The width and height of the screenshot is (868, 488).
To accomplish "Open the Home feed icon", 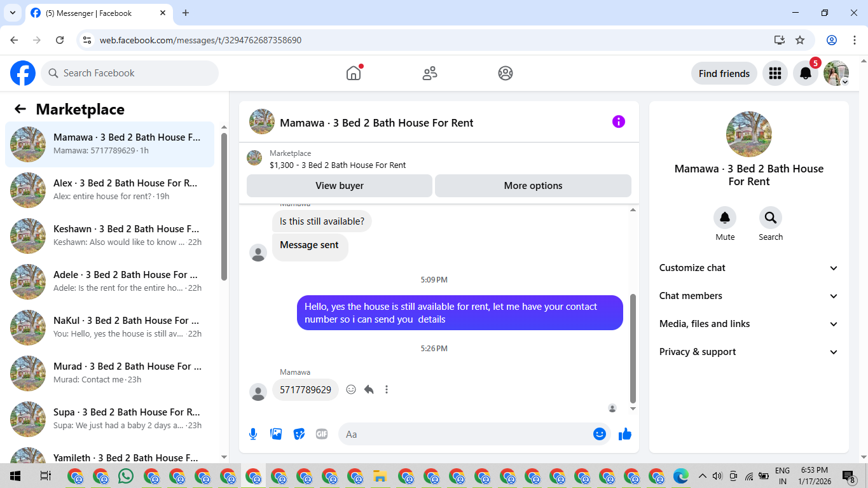I will coord(354,73).
